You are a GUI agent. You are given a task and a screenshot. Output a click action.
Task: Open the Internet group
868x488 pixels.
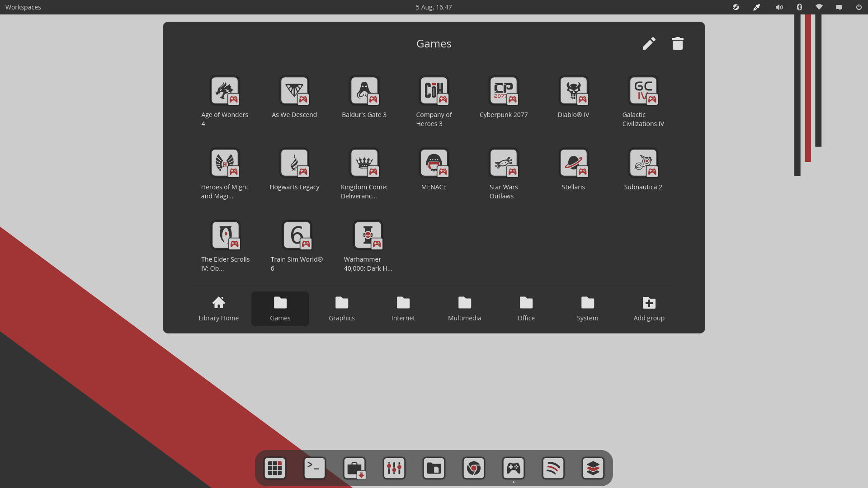(403, 309)
